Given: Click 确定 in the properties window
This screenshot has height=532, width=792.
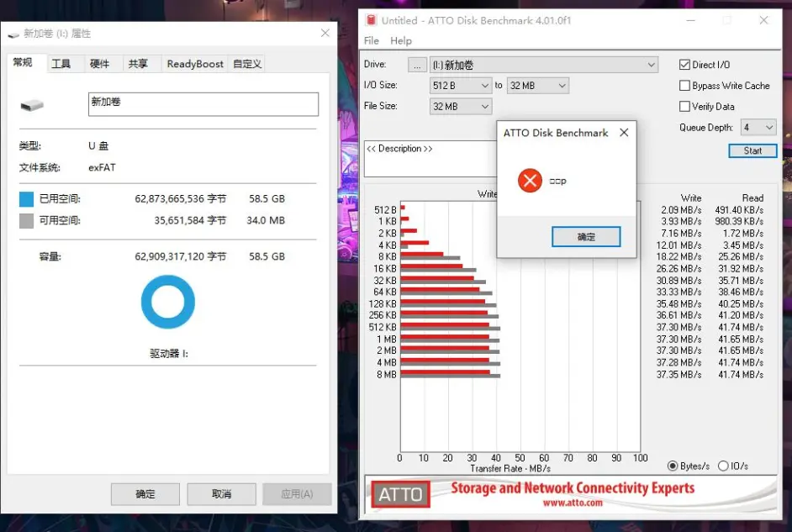Looking at the screenshot, I should coord(145,494).
